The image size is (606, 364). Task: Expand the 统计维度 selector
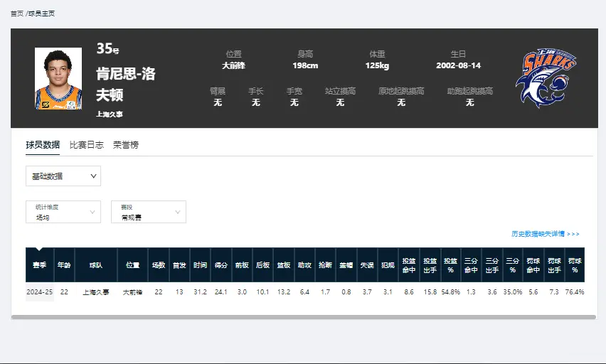click(x=63, y=212)
